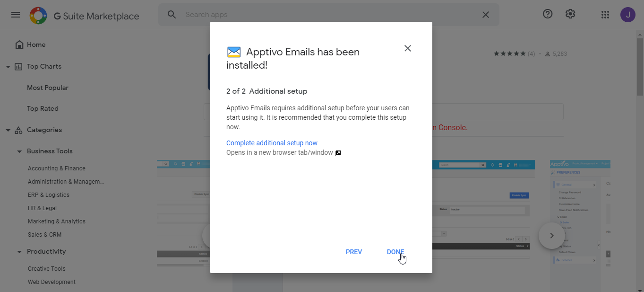Click the DONE button

(395, 252)
